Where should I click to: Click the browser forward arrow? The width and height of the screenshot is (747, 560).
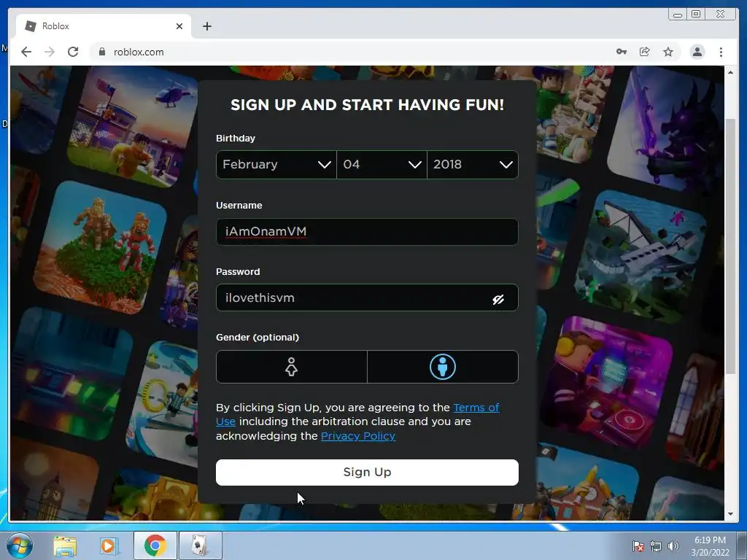[50, 52]
